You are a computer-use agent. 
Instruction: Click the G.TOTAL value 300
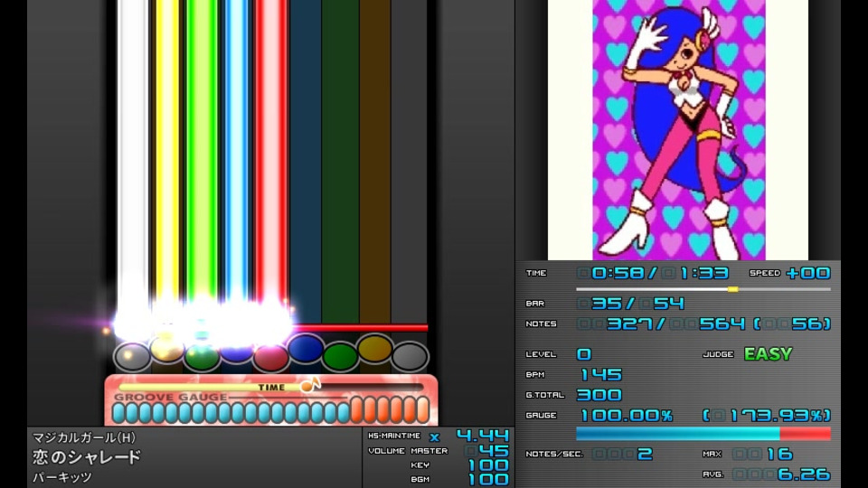pos(599,395)
